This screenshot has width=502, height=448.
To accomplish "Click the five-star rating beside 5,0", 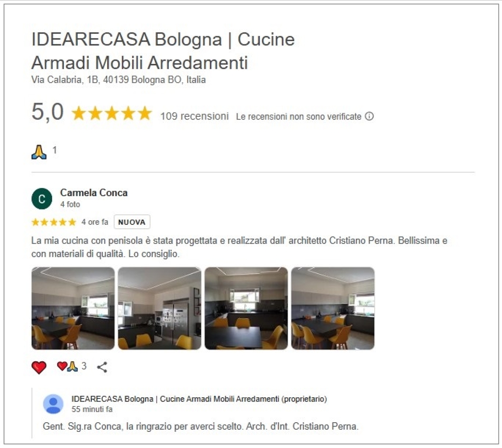I will click(112, 113).
